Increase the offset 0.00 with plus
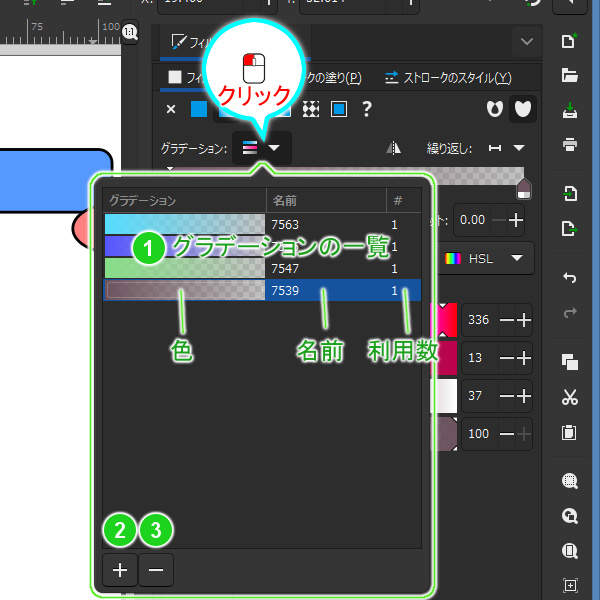 point(516,220)
